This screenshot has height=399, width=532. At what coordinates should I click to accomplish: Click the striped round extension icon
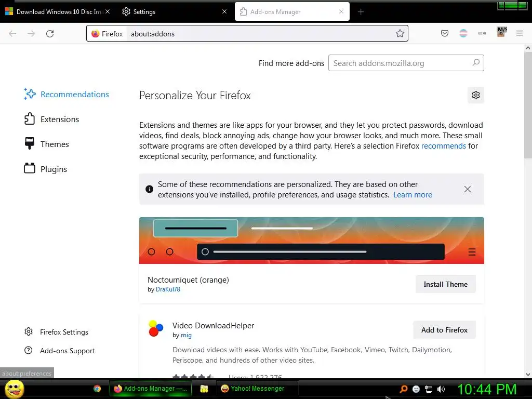[463, 33]
